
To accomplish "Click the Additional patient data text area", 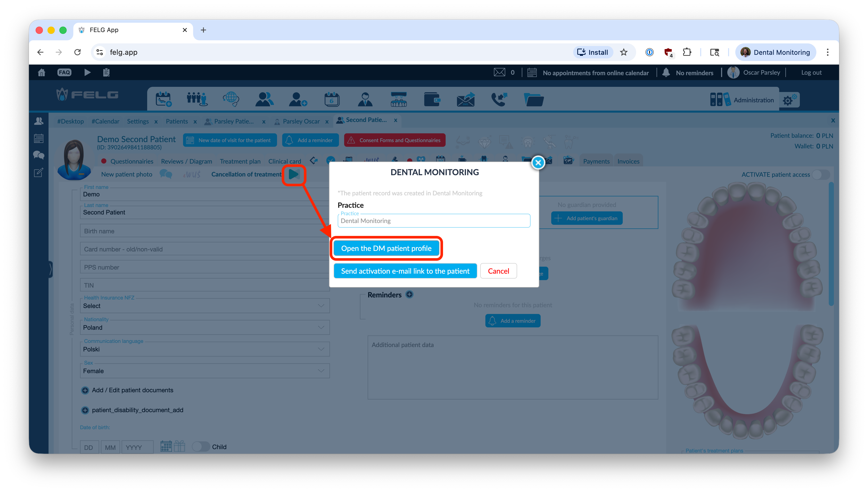I will click(x=512, y=367).
